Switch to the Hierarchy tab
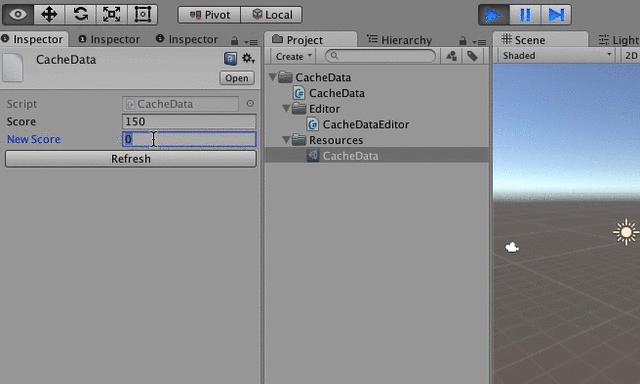 click(399, 40)
